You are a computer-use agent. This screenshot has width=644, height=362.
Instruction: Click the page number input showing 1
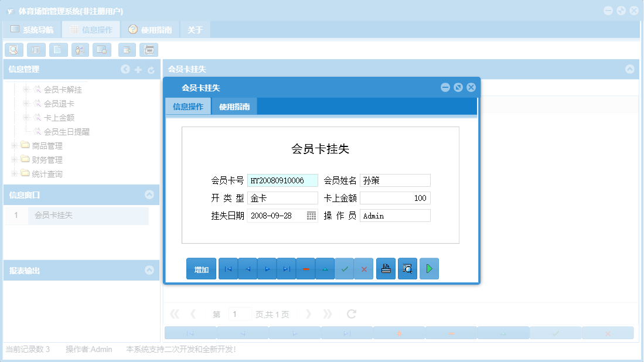pyautogui.click(x=240, y=313)
